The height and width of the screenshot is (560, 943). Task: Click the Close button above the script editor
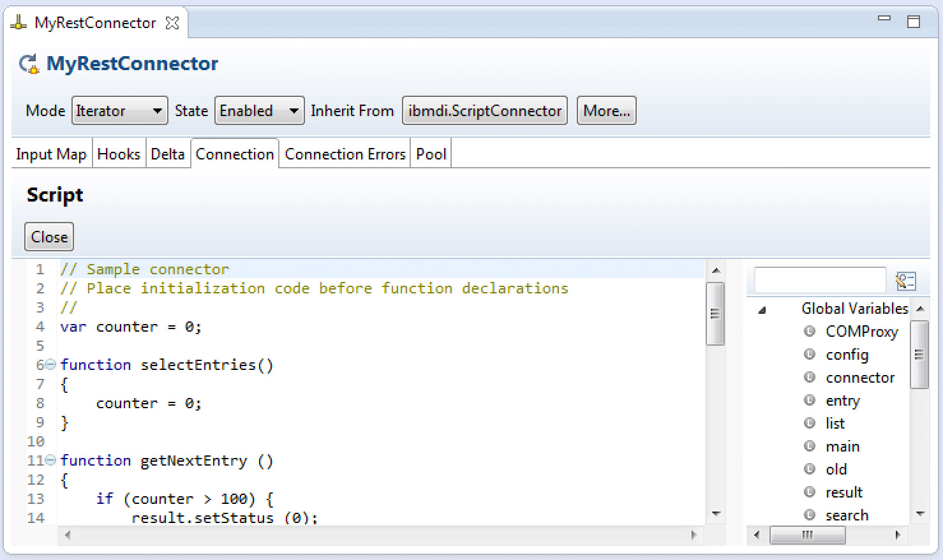pos(48,237)
